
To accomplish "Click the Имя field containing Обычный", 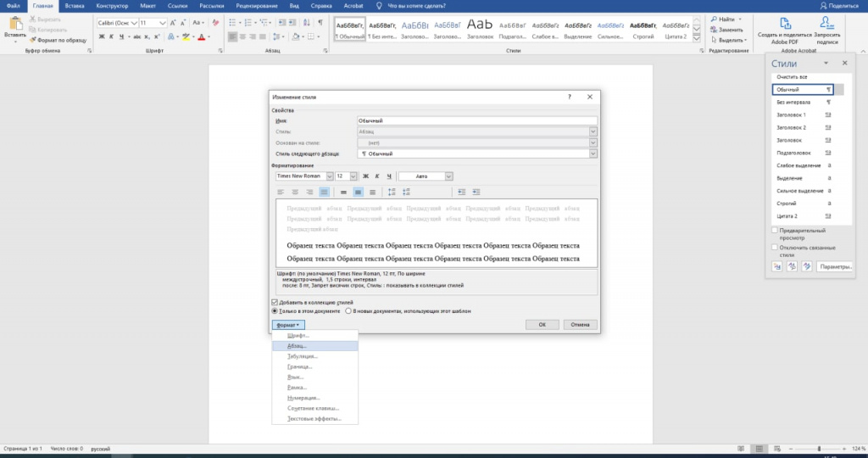I will point(476,120).
